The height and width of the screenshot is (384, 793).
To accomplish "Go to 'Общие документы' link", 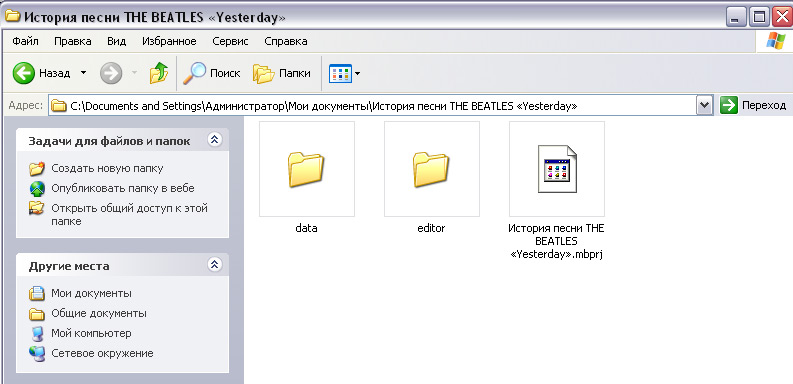I will [x=99, y=314].
